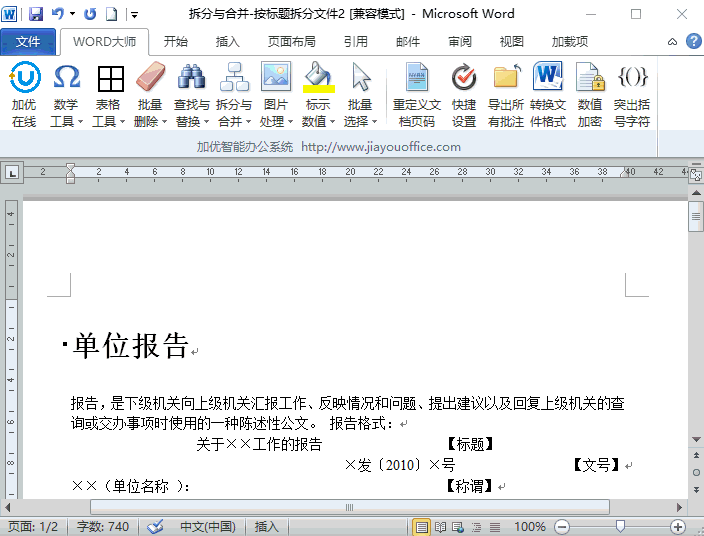Switch to 审阅 ribbon tab

click(460, 42)
